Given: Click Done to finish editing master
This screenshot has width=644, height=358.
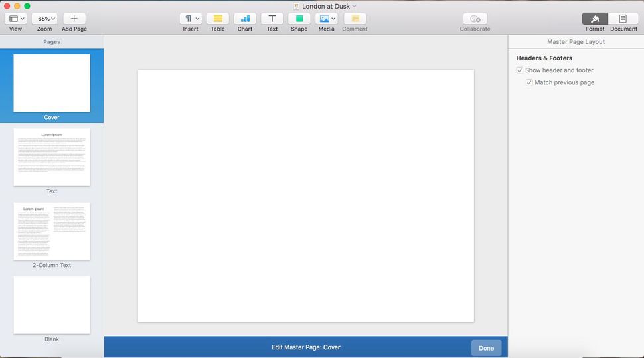Looking at the screenshot, I should click(x=486, y=348).
